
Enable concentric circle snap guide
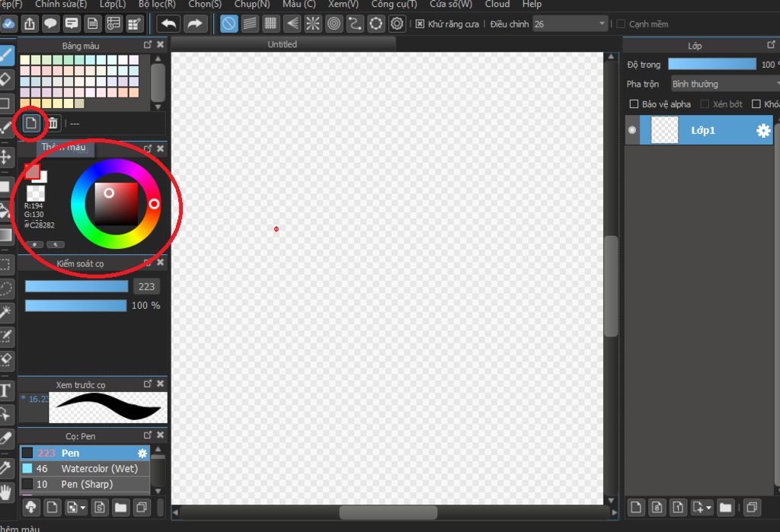tap(334, 24)
